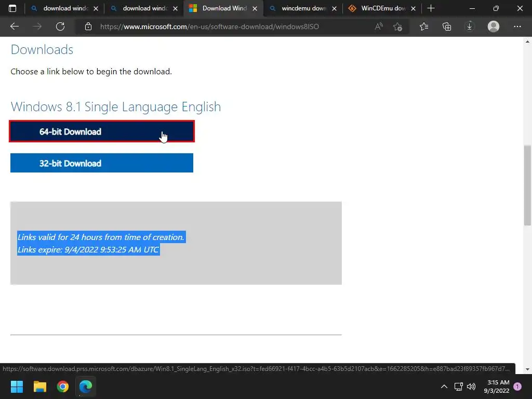Screen dimensions: 532x399
Task: Add this page to favorites
Action: [397, 26]
